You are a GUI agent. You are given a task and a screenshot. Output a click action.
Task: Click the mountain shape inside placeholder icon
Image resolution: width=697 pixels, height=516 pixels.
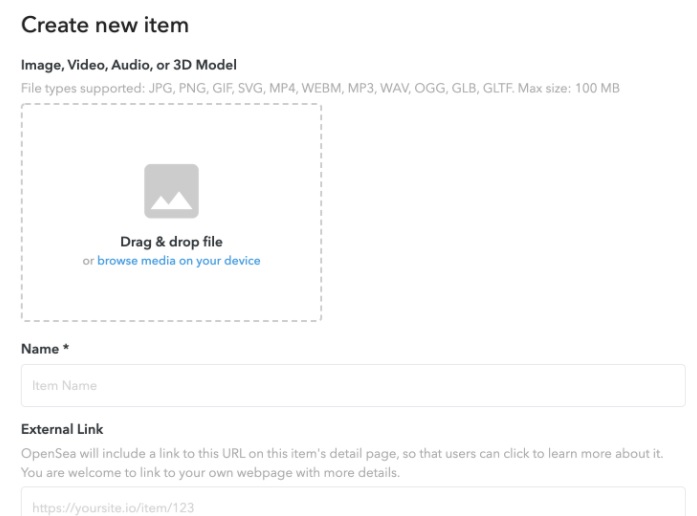171,200
